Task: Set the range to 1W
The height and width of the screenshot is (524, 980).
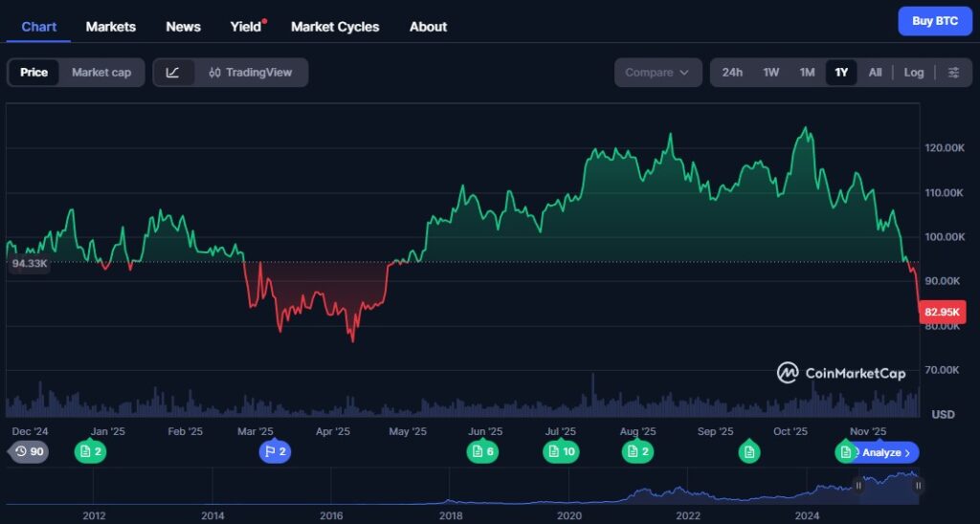Action: (771, 73)
